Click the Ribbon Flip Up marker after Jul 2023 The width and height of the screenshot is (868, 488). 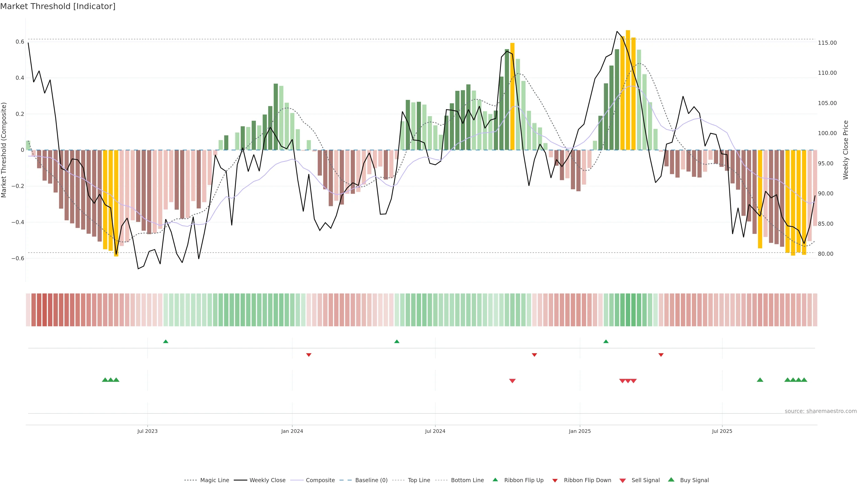click(x=165, y=342)
